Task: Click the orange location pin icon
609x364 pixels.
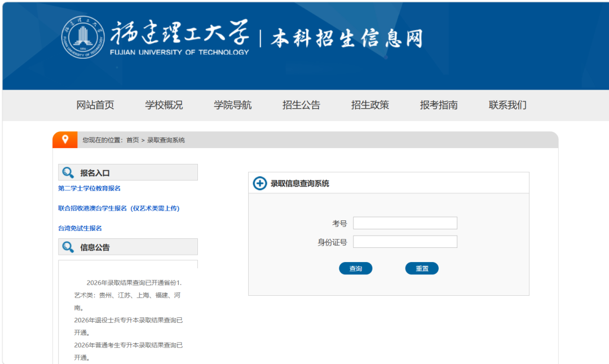Action: tap(65, 139)
